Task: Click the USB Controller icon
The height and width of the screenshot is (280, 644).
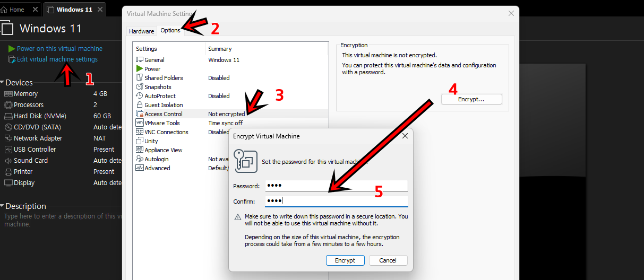Action: pos(8,150)
